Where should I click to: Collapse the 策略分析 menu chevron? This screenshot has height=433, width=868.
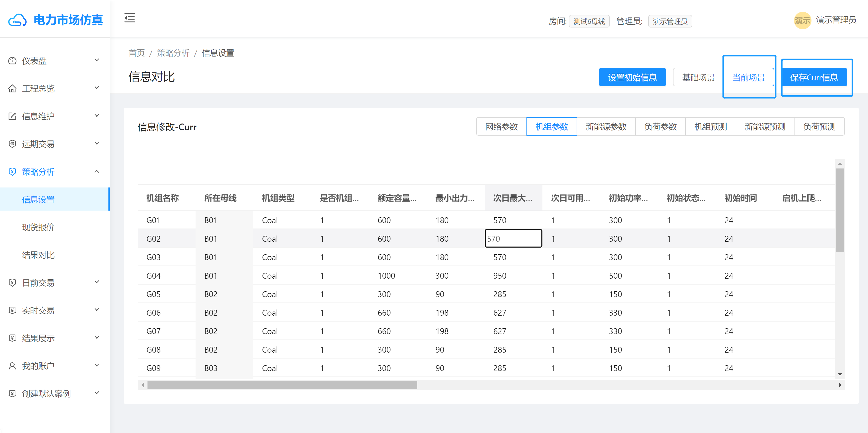click(97, 171)
